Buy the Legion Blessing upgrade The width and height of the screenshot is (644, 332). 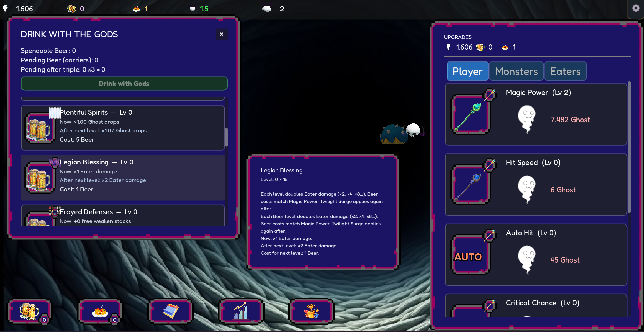123,178
